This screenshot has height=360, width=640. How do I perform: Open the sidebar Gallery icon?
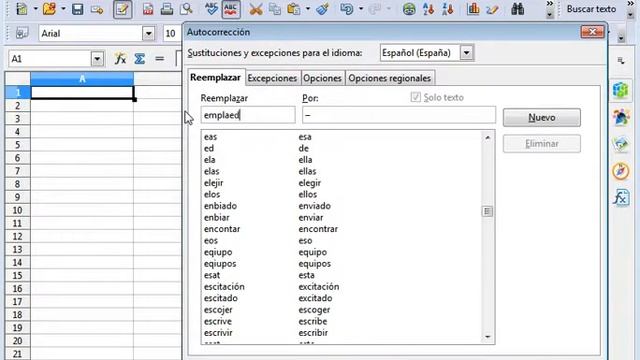point(620,144)
